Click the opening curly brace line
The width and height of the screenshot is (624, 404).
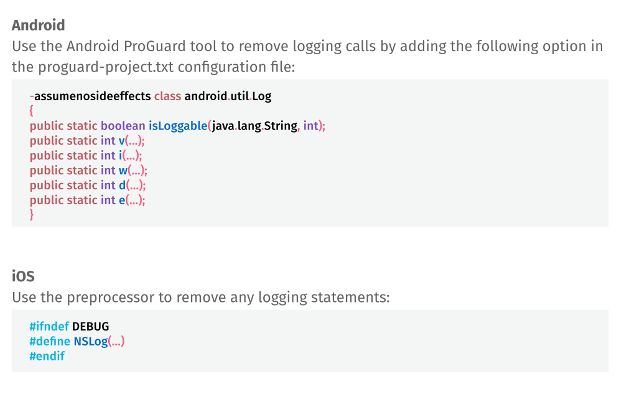(x=32, y=111)
